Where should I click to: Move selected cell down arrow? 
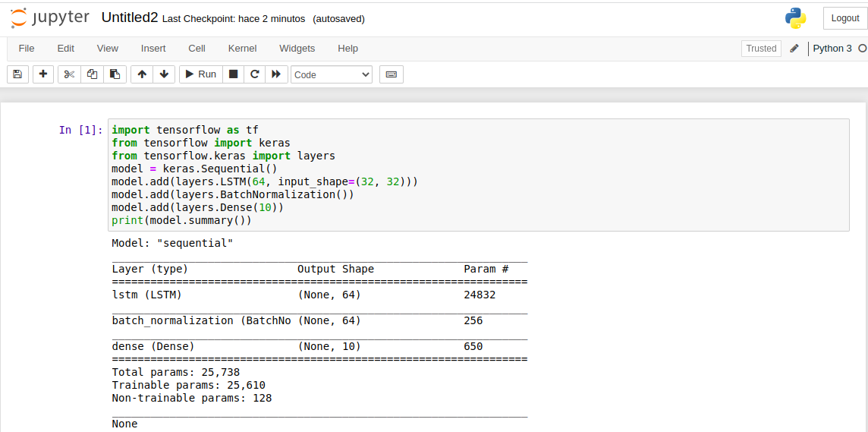(163, 74)
